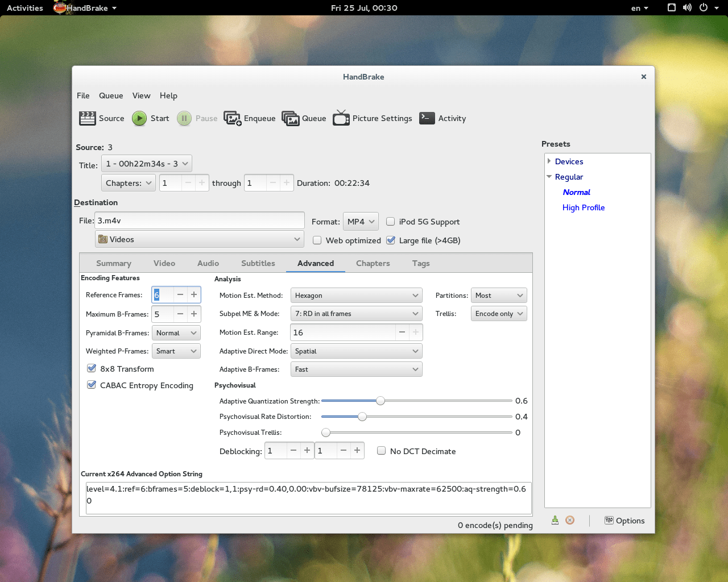Open the encode Queue

click(x=303, y=118)
